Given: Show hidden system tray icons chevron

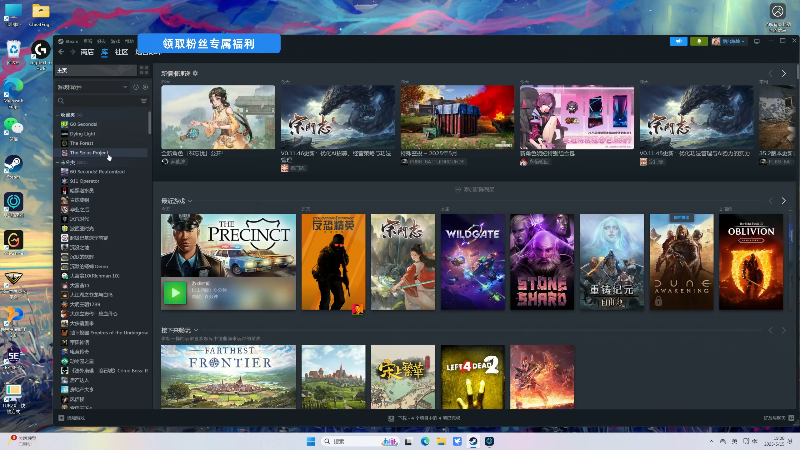Looking at the screenshot, I should click(711, 441).
